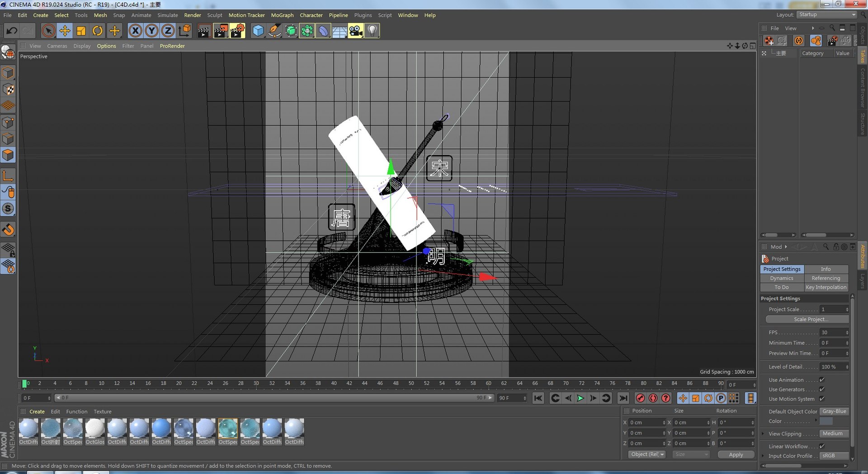Open Object (Rel) coordinate dropdown

[x=647, y=455]
